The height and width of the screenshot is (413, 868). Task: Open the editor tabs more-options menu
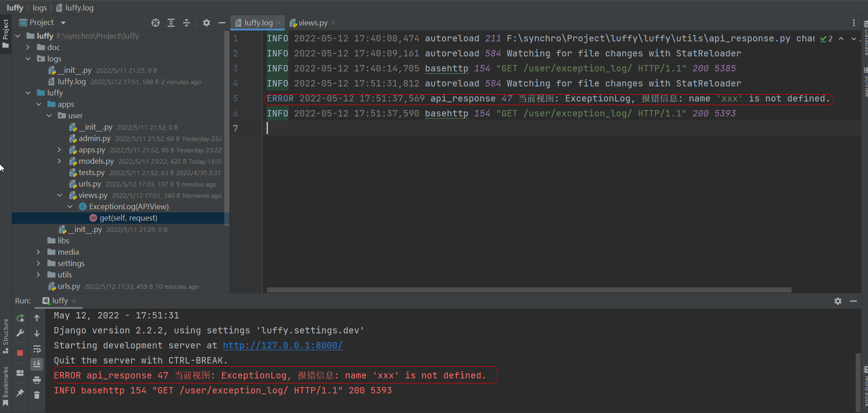[x=854, y=23]
